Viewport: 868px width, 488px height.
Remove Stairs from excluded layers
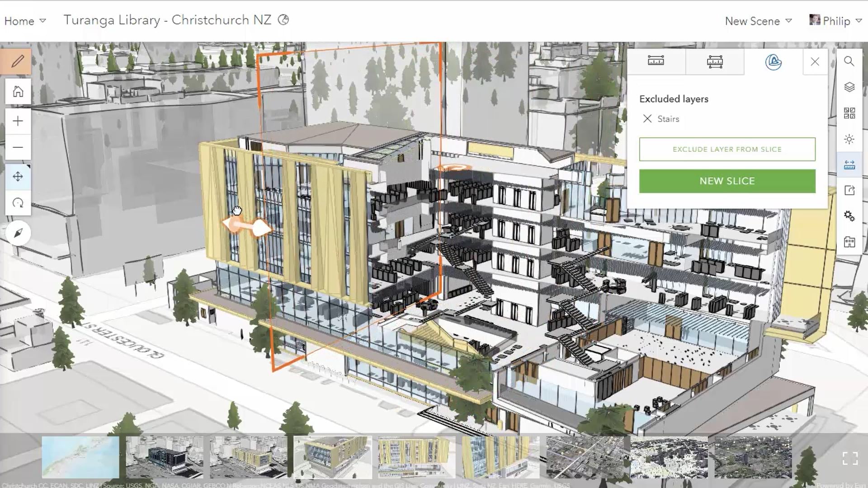point(647,119)
